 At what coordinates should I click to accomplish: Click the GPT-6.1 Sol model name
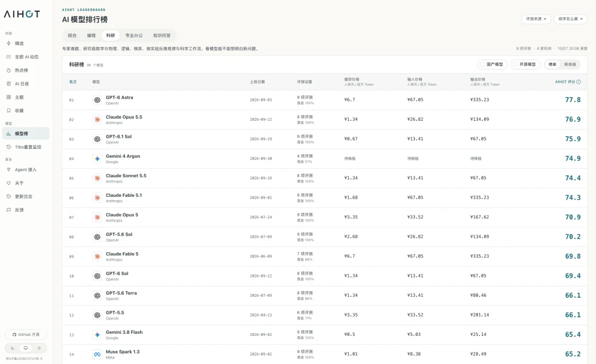(119, 136)
